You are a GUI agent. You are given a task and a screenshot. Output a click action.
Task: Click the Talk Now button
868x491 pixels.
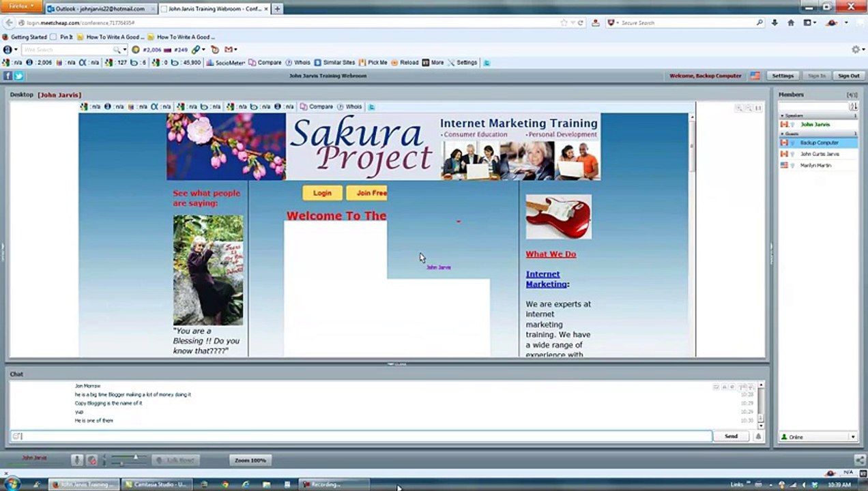(x=176, y=460)
